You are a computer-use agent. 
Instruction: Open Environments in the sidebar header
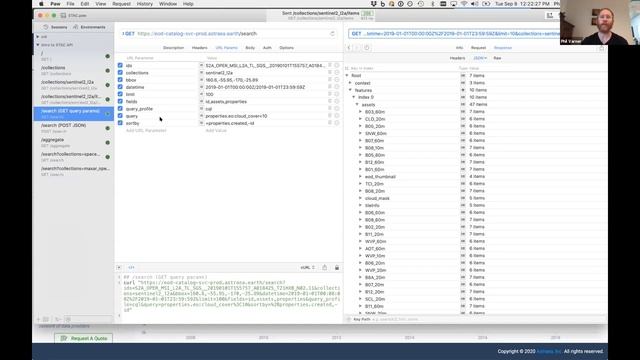coord(89,27)
